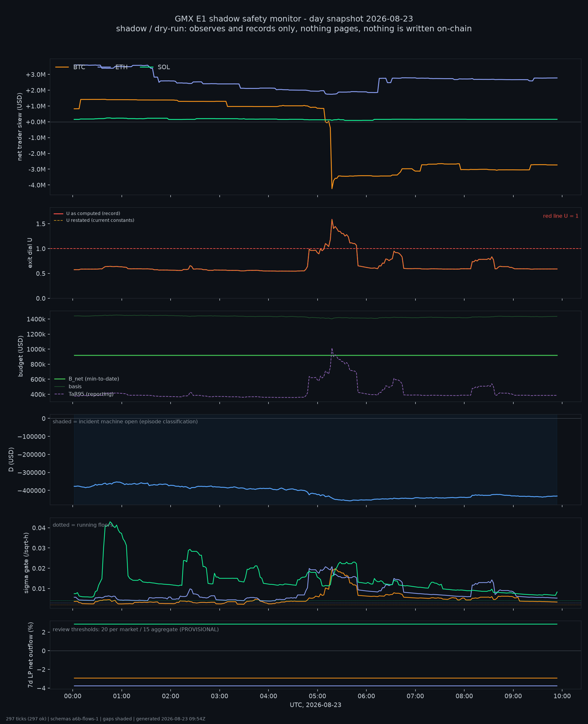The width and height of the screenshot is (588, 724).
Task: Click the 07:00 time axis label
Action: (415, 696)
